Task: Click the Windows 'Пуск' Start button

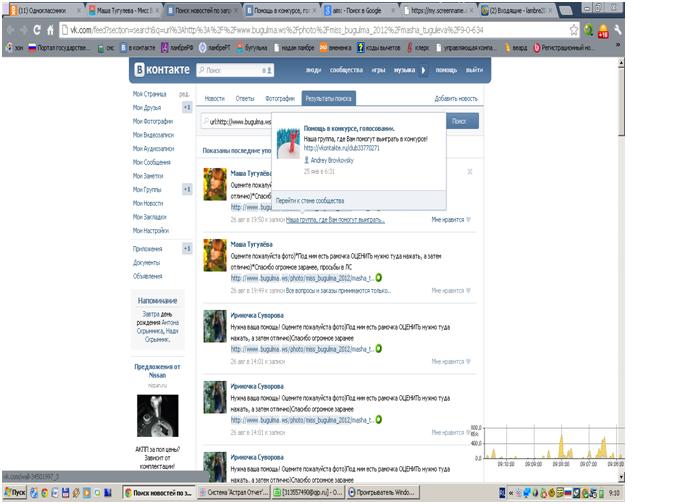Action: click(x=15, y=492)
